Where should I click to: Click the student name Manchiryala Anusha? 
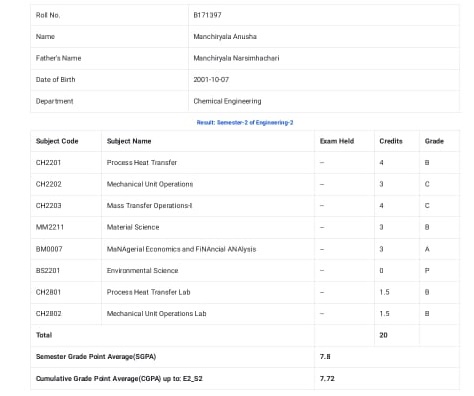point(225,37)
